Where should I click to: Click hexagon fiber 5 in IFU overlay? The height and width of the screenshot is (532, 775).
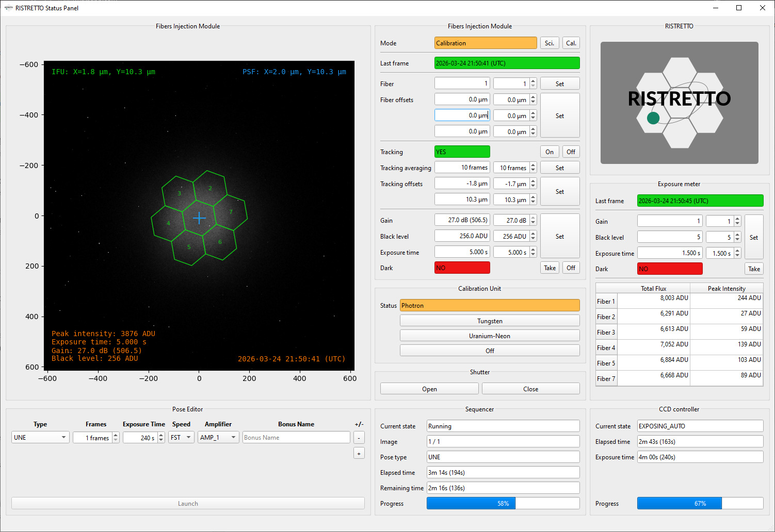[189, 247]
